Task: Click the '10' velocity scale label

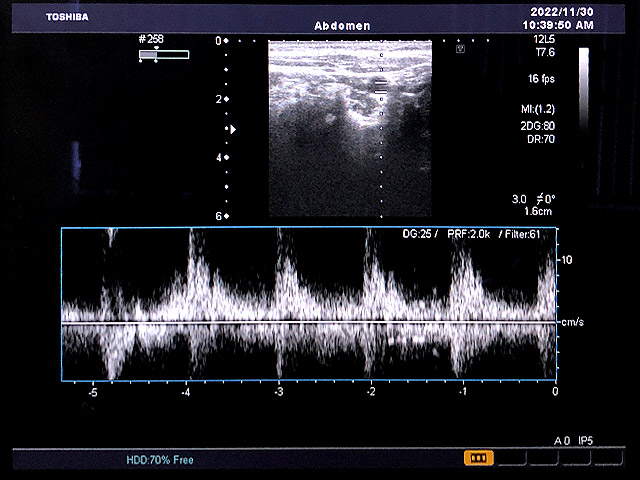Action: [x=567, y=260]
